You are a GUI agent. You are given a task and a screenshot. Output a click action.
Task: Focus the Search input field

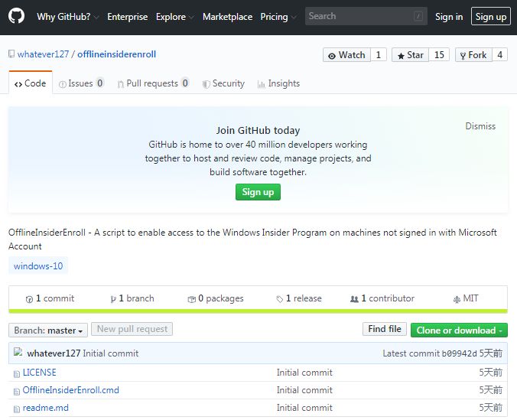coord(366,16)
